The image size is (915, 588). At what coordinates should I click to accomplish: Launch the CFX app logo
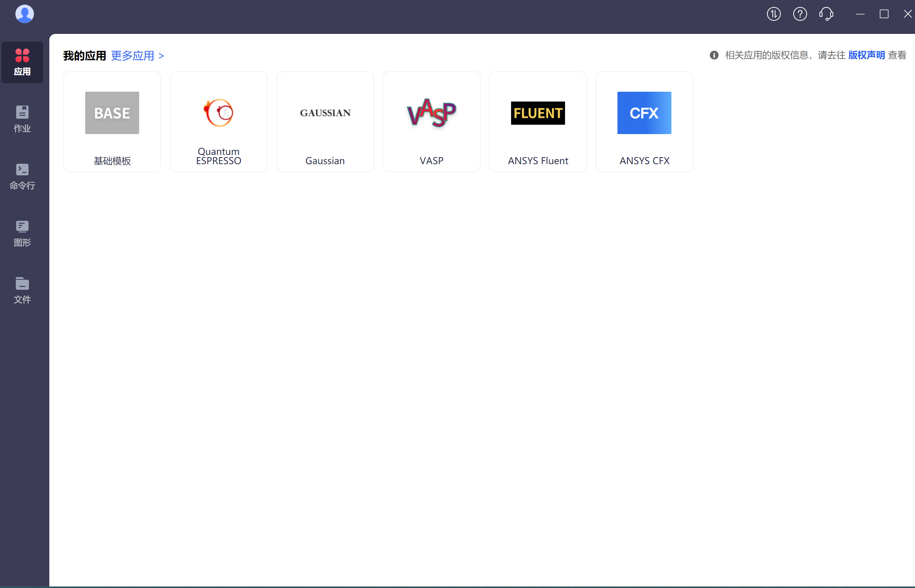[x=644, y=113]
